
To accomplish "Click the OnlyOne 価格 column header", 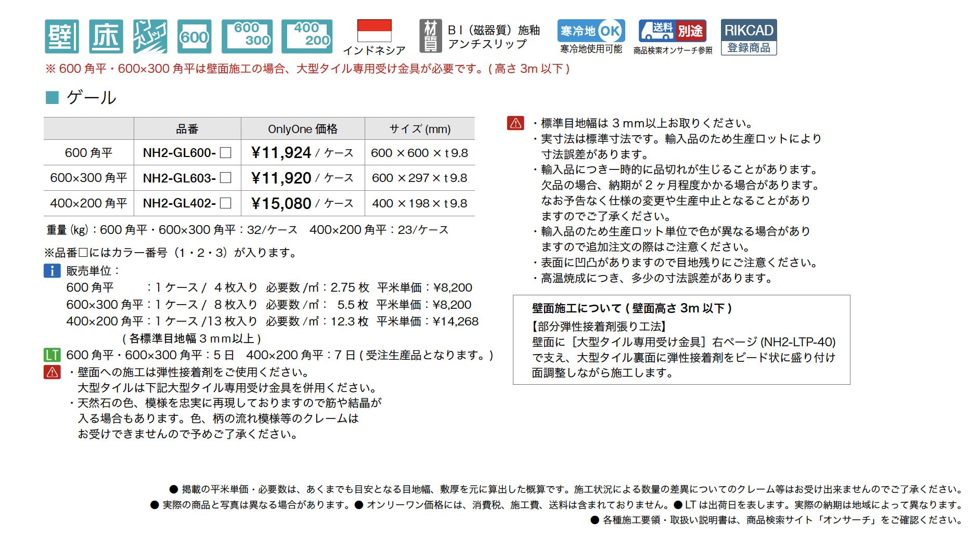I will click(x=303, y=129).
